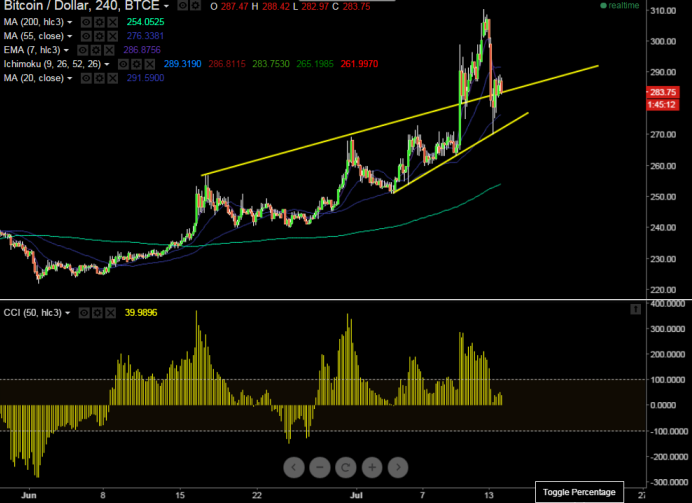Toggle visibility eye of Ichimoku indicator
The height and width of the screenshot is (503, 692).
(x=123, y=64)
